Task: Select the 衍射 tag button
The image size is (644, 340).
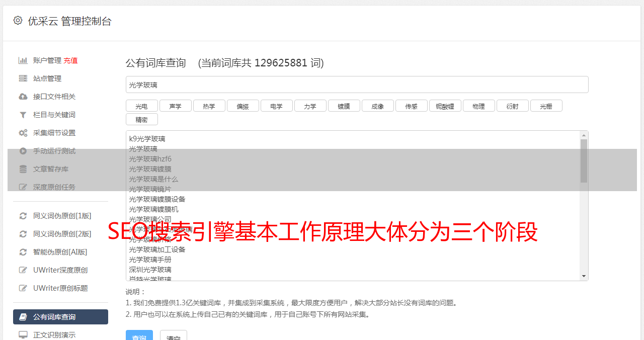Action: point(512,106)
